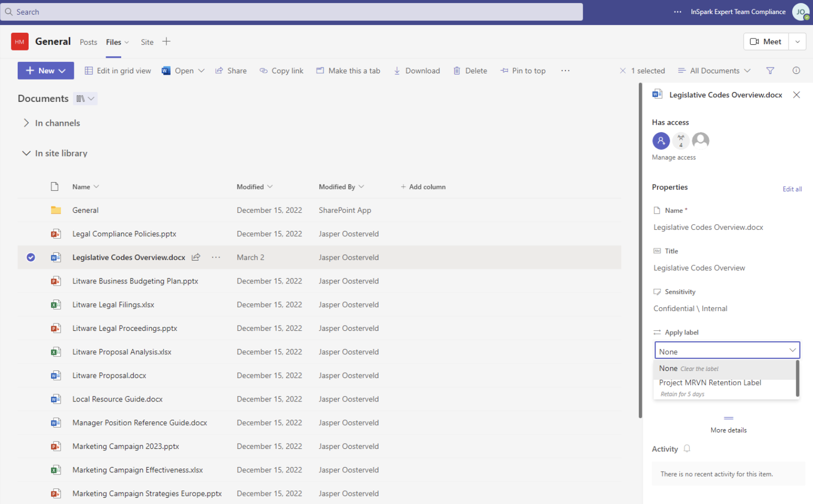The width and height of the screenshot is (813, 504).
Task: Open the Apply label dropdown
Action: pos(727,351)
